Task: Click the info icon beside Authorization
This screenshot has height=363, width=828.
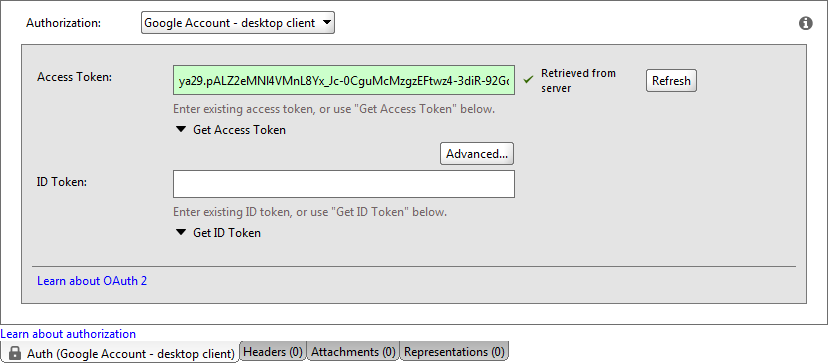Action: point(805,23)
